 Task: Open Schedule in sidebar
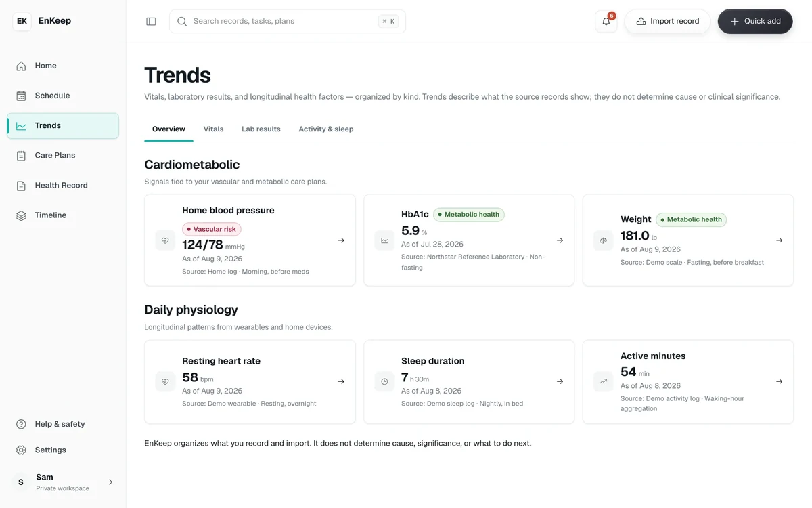click(x=63, y=96)
